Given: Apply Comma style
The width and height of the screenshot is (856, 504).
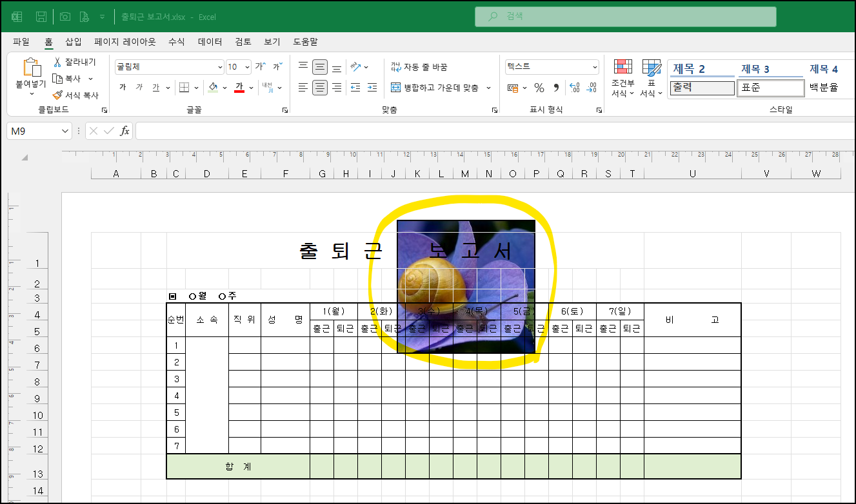Looking at the screenshot, I should [556, 88].
